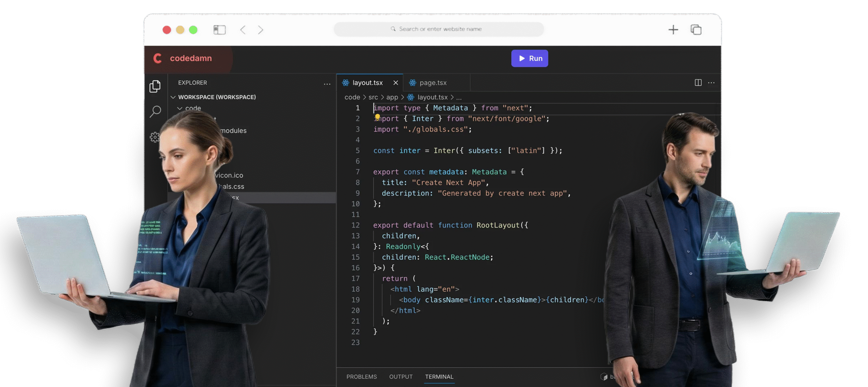Open Explorer more actions ellipsis
Viewport: 868px width, 387px height.
(327, 84)
